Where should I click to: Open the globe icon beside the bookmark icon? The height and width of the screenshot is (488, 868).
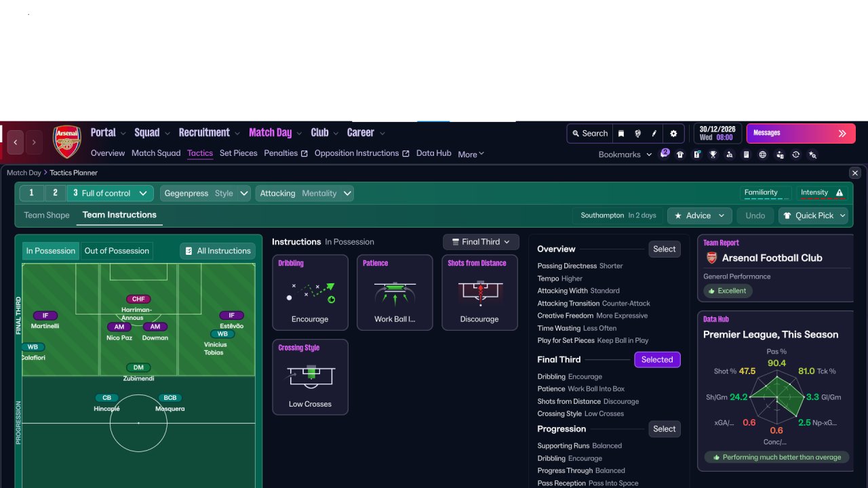pos(637,134)
